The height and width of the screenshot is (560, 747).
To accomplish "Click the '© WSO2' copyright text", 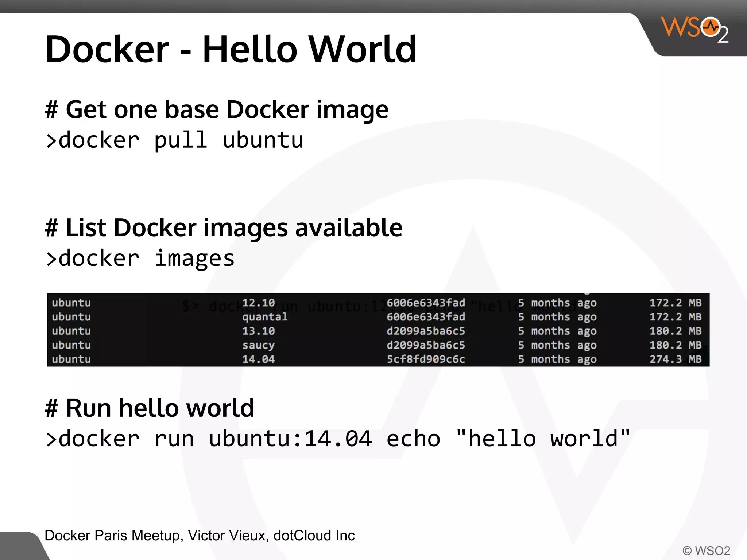I will (x=706, y=551).
